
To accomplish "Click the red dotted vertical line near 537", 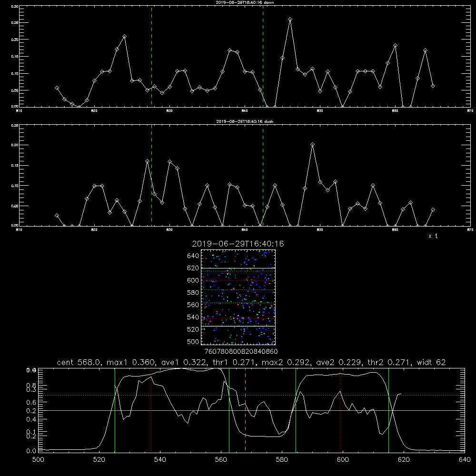I will [151, 410].
